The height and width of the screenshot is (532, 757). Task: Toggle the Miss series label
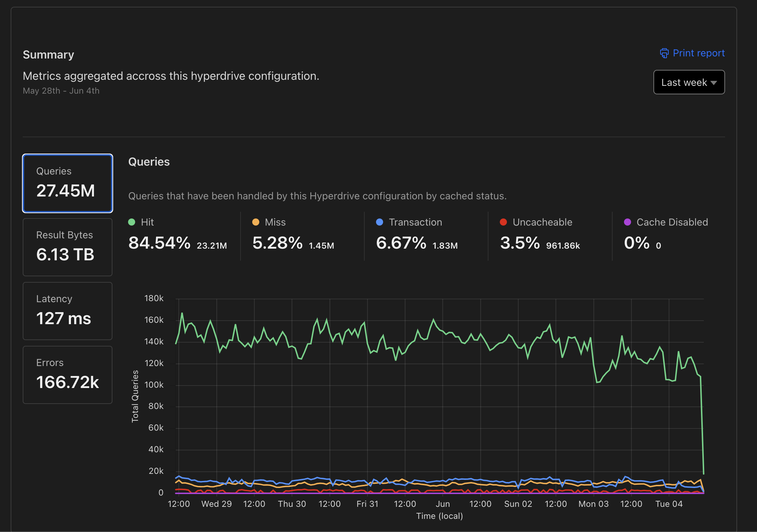[x=275, y=222]
